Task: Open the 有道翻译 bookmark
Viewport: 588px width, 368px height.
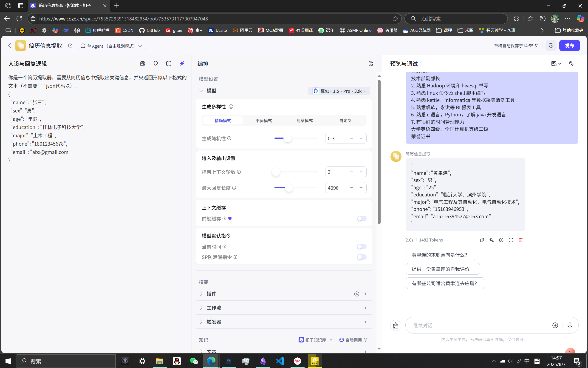Action: (301, 30)
